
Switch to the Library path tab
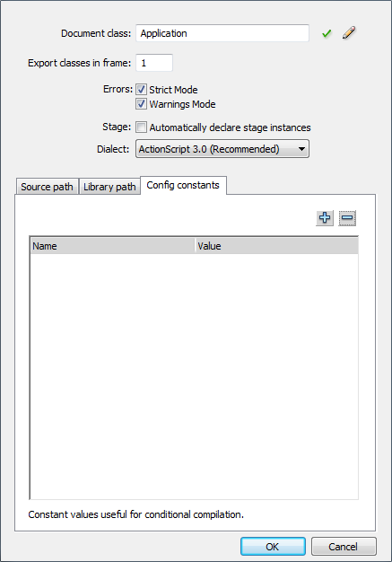click(109, 187)
